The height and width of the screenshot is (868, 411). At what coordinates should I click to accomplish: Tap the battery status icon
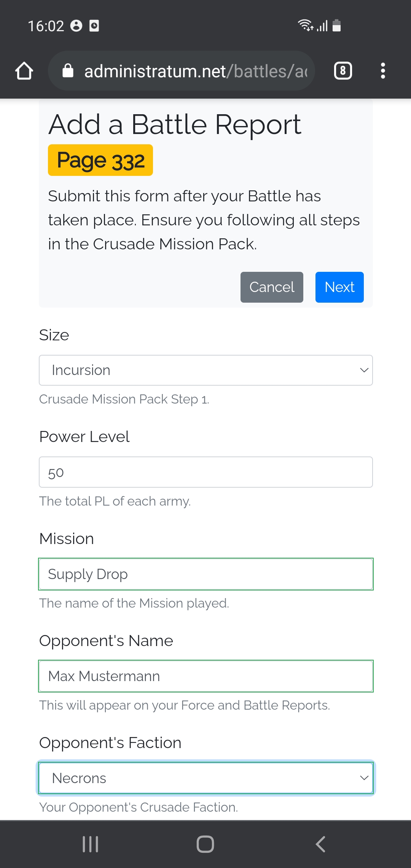pos(336,26)
